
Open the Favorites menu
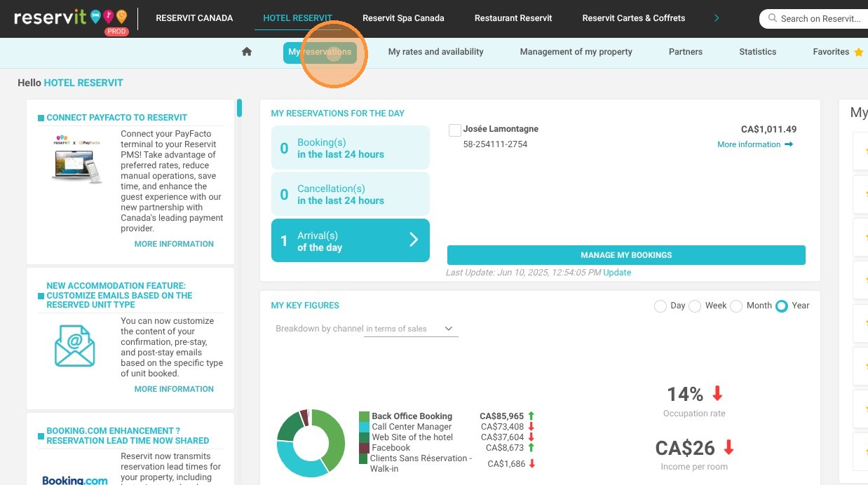coord(831,52)
